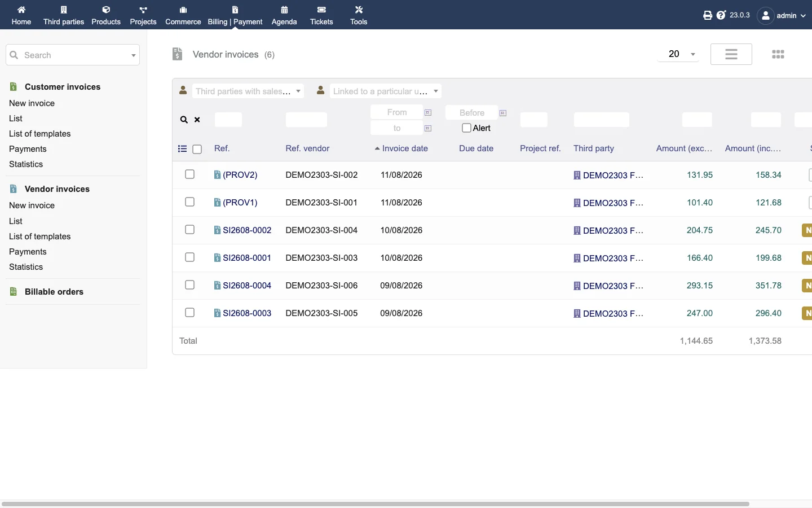Select the checkbox for SI2608-0004 row
Screen dimensions: 812x508
(x=190, y=285)
